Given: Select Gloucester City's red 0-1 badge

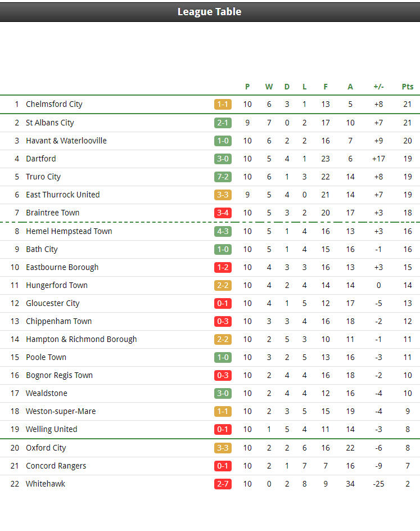Looking at the screenshot, I should point(223,303).
